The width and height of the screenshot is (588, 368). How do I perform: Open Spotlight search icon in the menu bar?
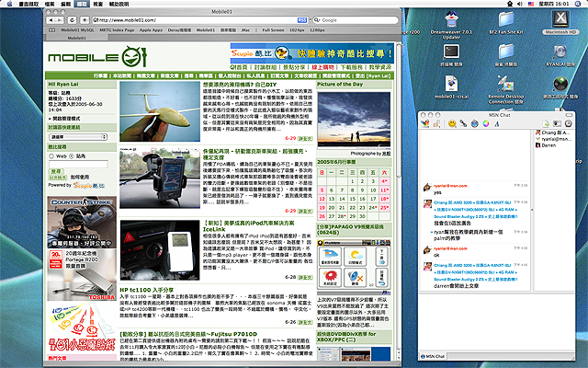pyautogui.click(x=580, y=4)
